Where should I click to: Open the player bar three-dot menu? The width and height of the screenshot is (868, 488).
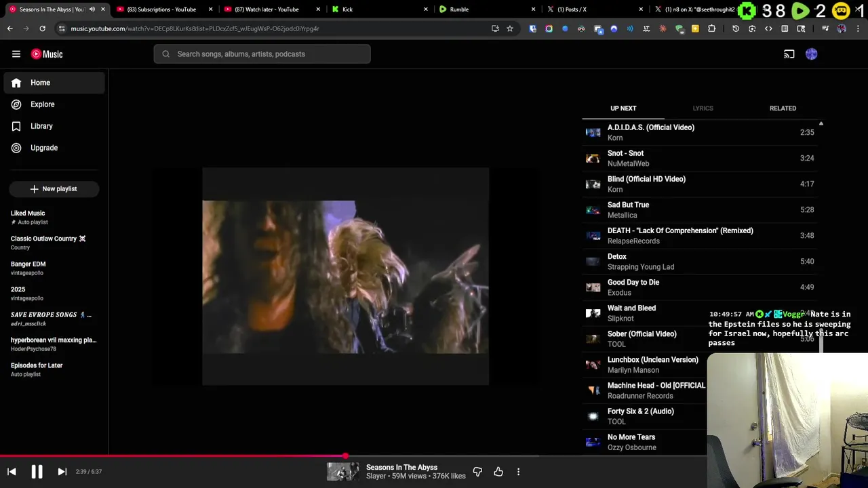518,472
